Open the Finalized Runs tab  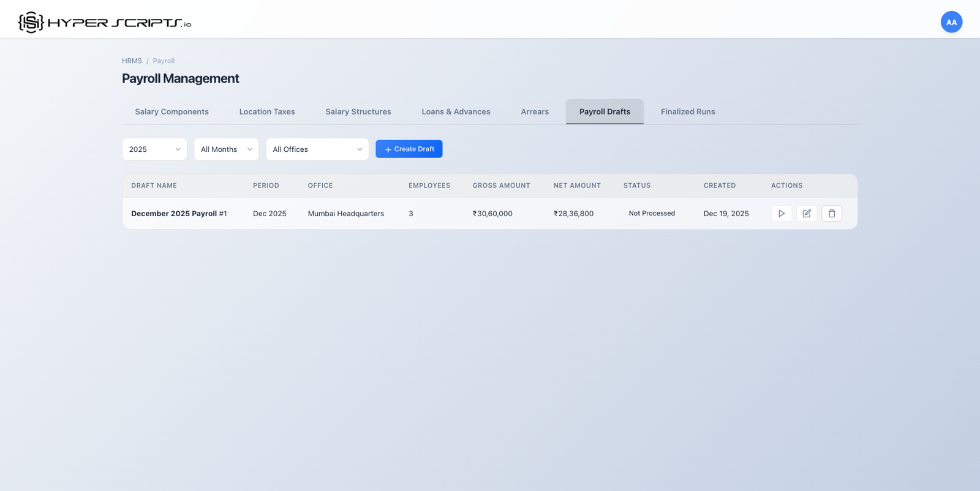pyautogui.click(x=688, y=112)
